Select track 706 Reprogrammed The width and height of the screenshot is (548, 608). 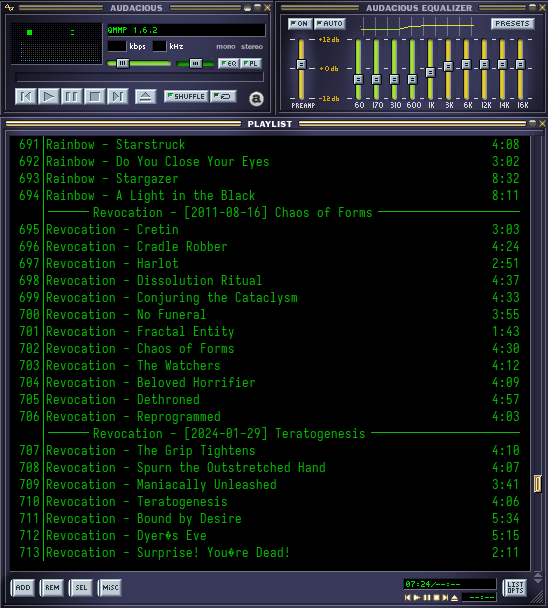click(x=270, y=417)
